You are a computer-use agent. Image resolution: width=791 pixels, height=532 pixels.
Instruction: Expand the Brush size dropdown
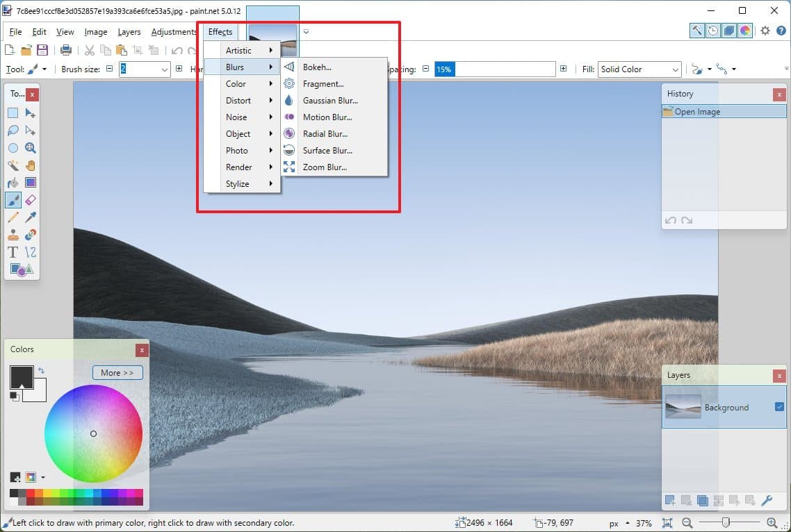165,69
